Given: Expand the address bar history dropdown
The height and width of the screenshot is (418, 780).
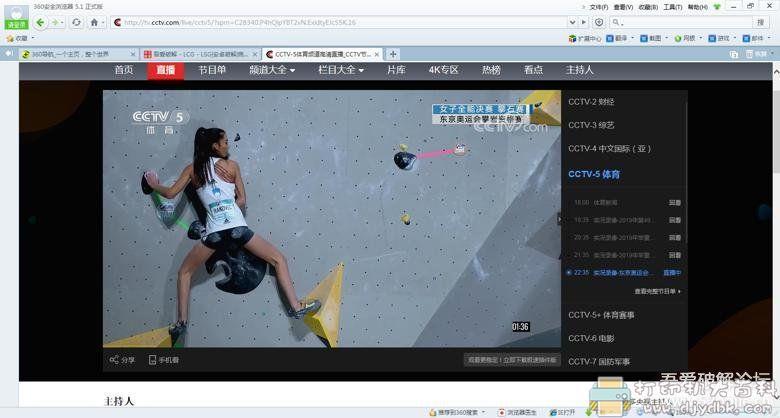Looking at the screenshot, I should pos(572,22).
